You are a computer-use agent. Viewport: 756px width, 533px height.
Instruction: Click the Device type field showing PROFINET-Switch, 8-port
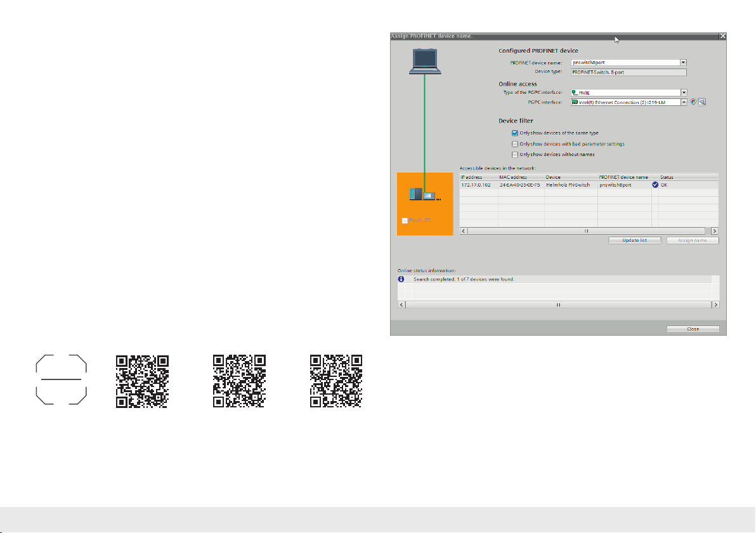[x=629, y=72]
